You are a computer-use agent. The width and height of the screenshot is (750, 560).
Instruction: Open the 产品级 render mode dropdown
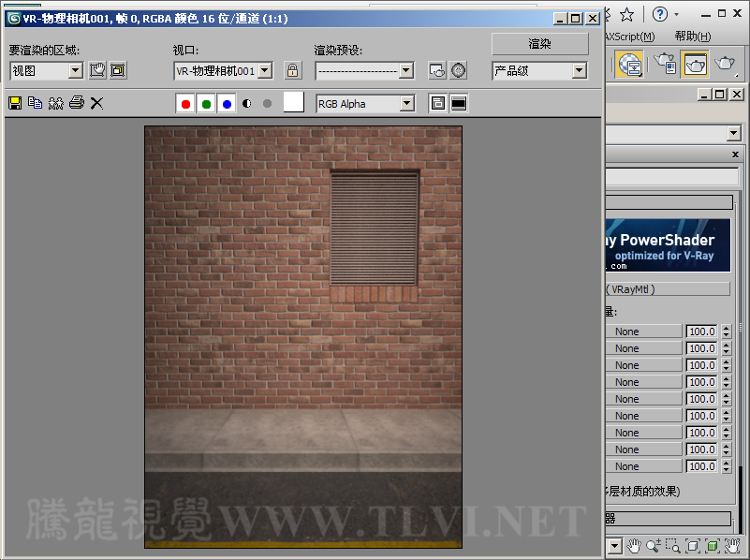point(579,70)
